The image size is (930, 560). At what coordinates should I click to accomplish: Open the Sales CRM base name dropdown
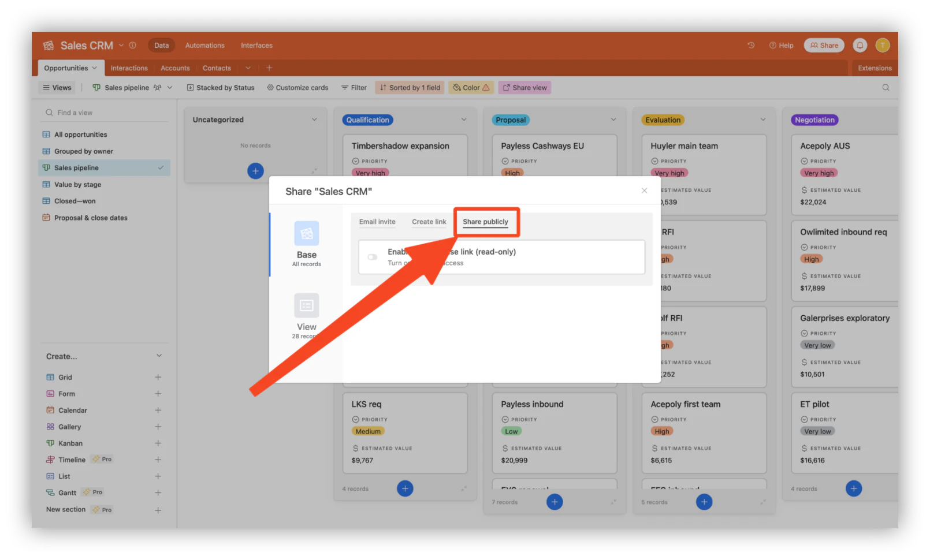click(121, 45)
